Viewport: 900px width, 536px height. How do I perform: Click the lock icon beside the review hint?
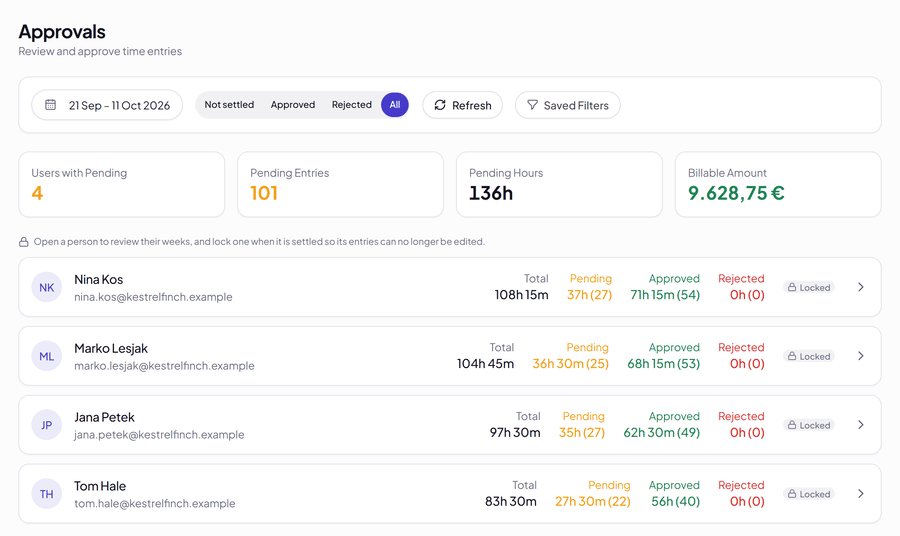(24, 242)
